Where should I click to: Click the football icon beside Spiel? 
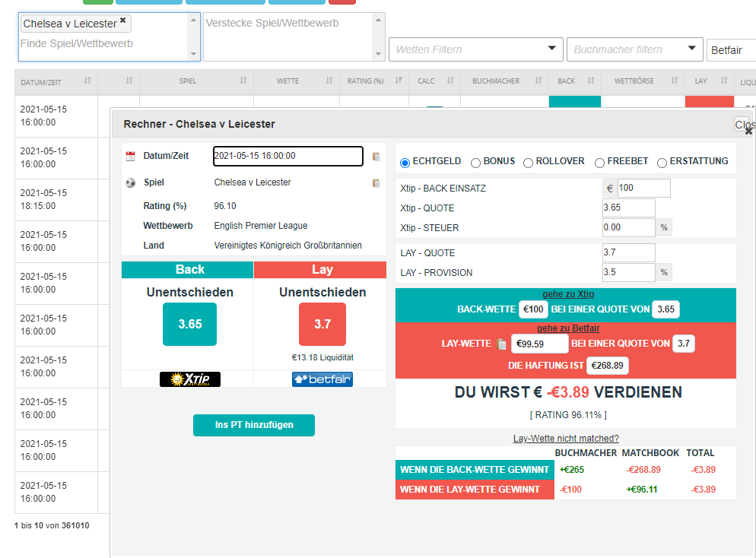(130, 183)
